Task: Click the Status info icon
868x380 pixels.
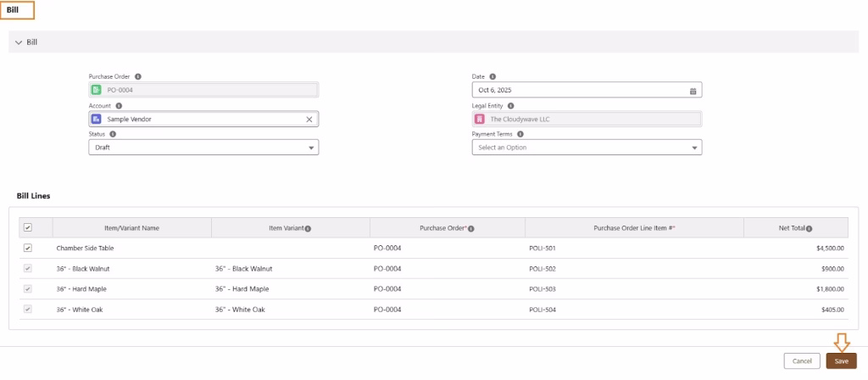Action: click(113, 134)
